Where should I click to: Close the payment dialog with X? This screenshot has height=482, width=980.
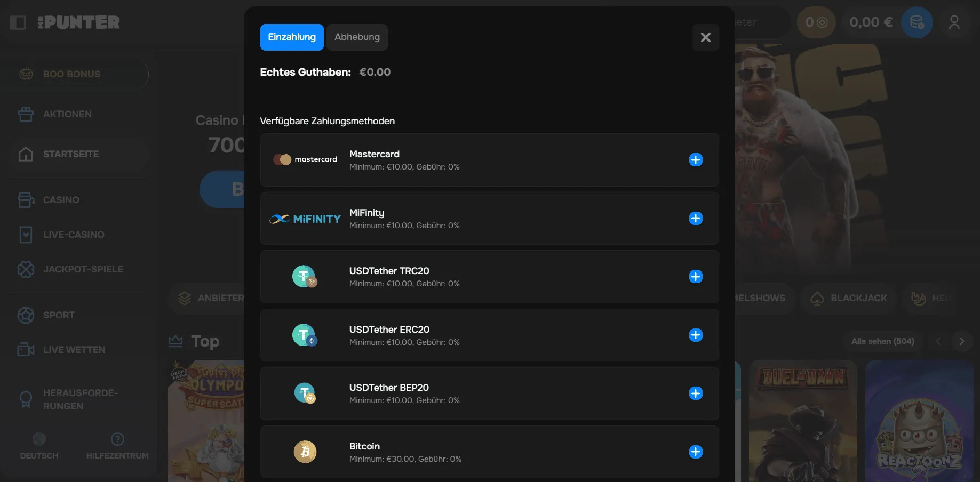click(x=705, y=37)
